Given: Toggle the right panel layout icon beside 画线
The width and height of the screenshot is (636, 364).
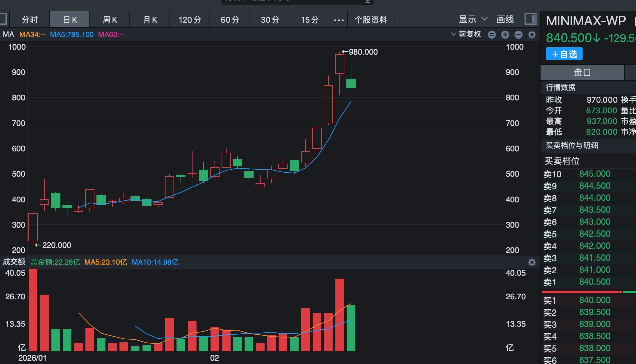Looking at the screenshot, I should click(531, 19).
